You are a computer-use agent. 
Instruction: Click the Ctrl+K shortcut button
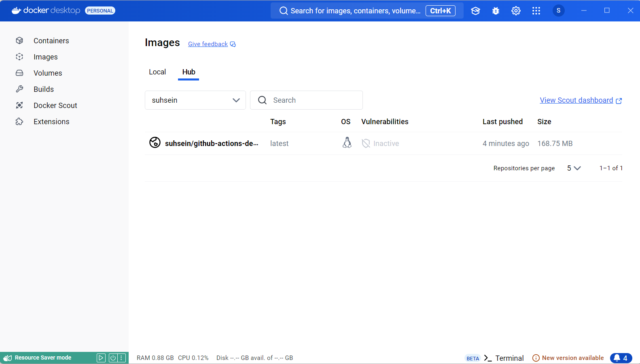pos(441,11)
